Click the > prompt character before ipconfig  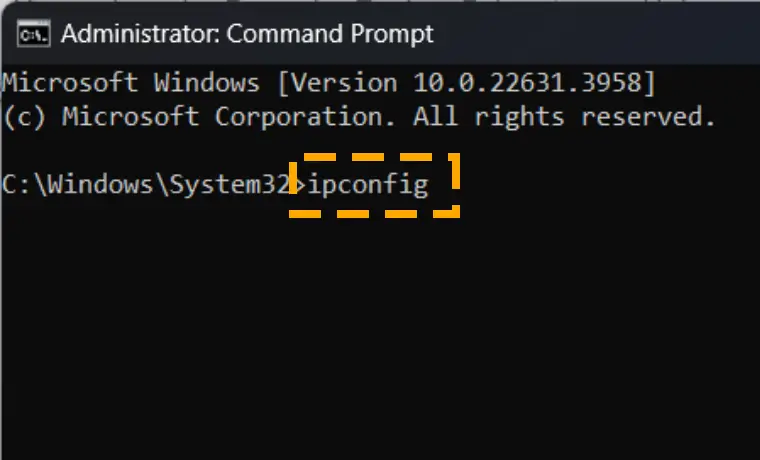click(x=299, y=185)
